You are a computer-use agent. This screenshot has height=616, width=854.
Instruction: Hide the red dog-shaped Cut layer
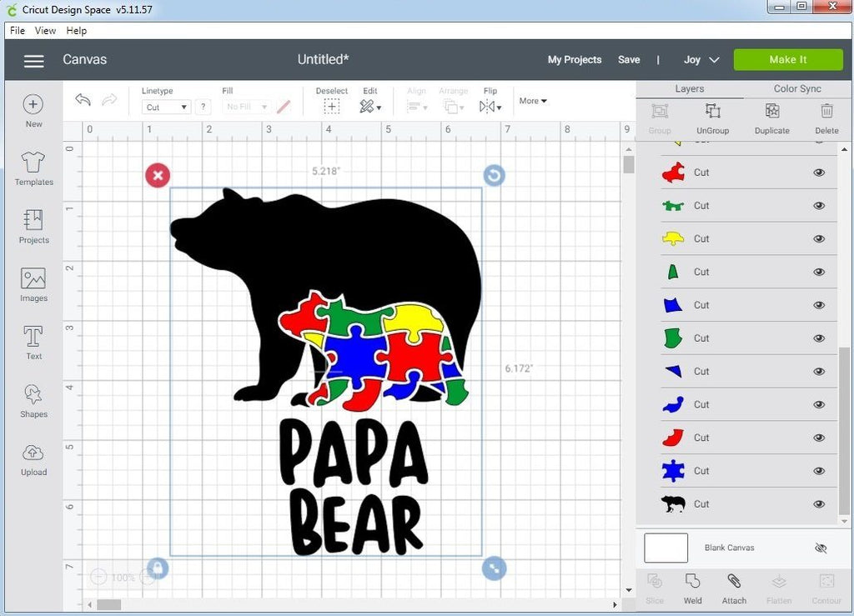(x=819, y=173)
